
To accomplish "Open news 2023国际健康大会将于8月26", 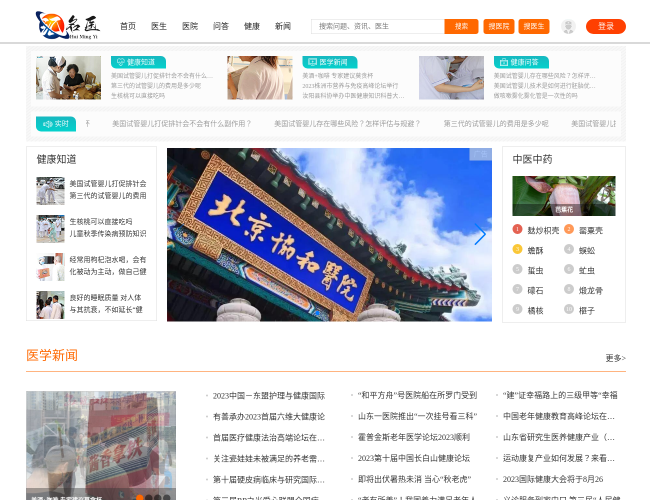I will [553, 479].
